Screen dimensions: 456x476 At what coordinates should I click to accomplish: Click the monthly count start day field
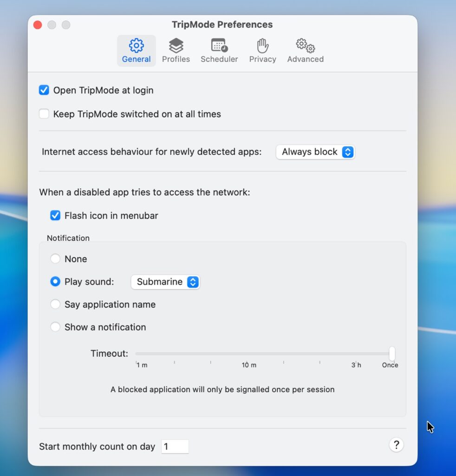(x=175, y=447)
